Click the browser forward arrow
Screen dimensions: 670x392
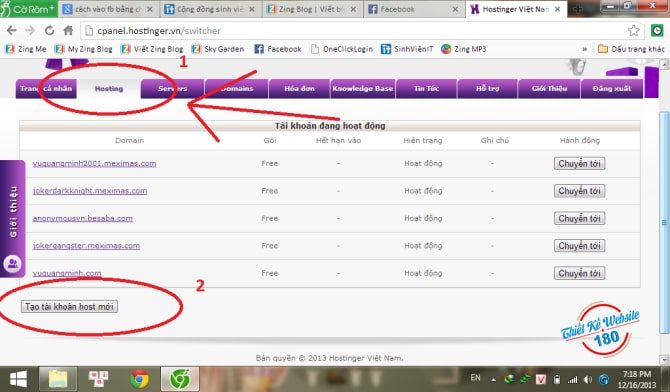click(30, 30)
